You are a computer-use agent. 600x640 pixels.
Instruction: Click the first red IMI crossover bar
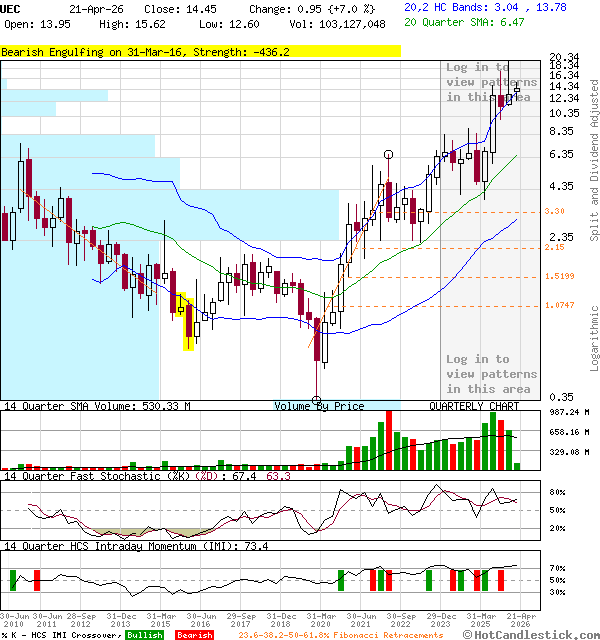37,581
